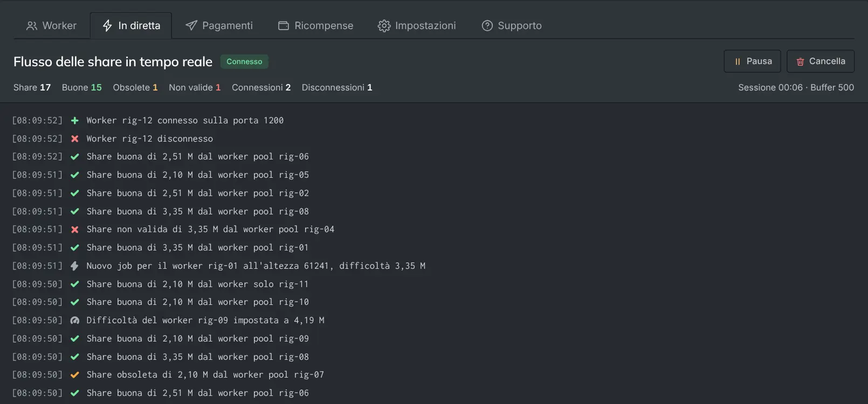Click the checkmark icon on the 08:09:52 rig-06 share
868x404 pixels.
point(75,157)
